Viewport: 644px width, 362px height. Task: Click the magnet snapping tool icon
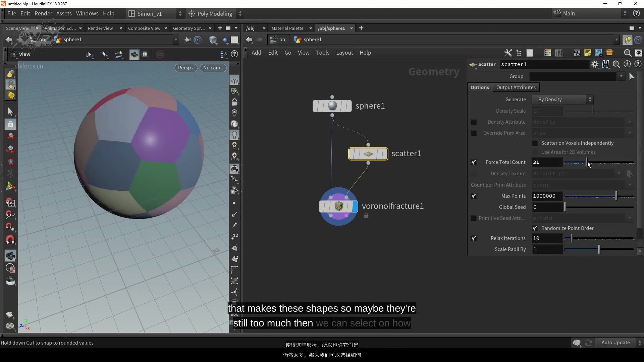coord(10,240)
